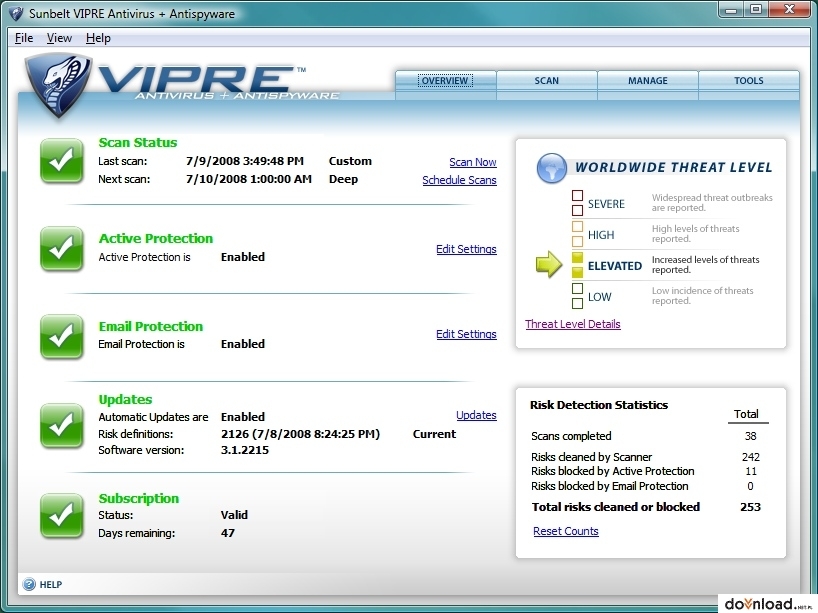Click the software version 3.1.2215

click(245, 450)
